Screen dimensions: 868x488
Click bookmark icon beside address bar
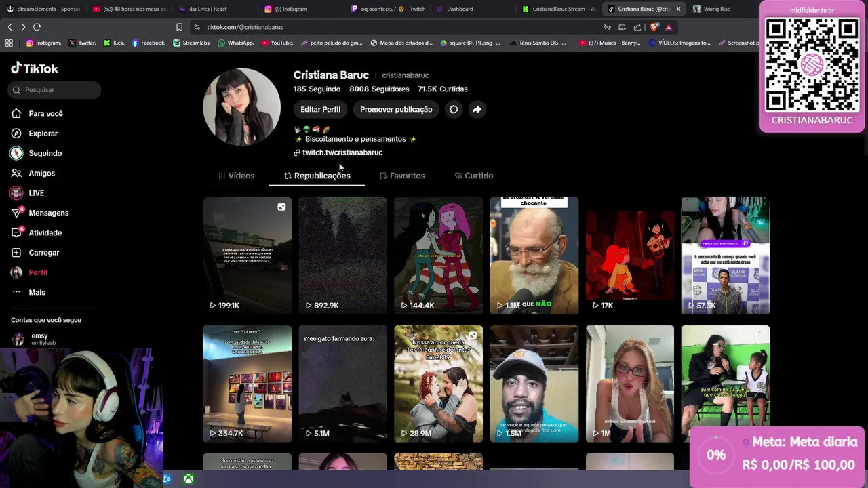point(179,27)
